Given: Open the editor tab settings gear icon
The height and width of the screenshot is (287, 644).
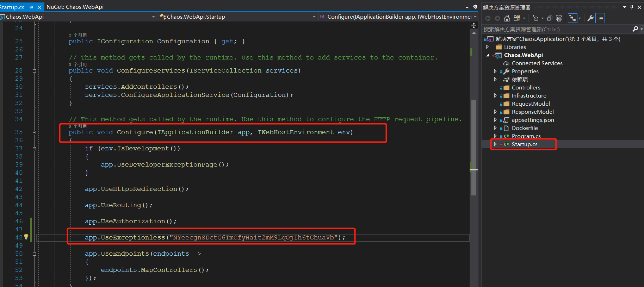Looking at the screenshot, I should [475, 7].
